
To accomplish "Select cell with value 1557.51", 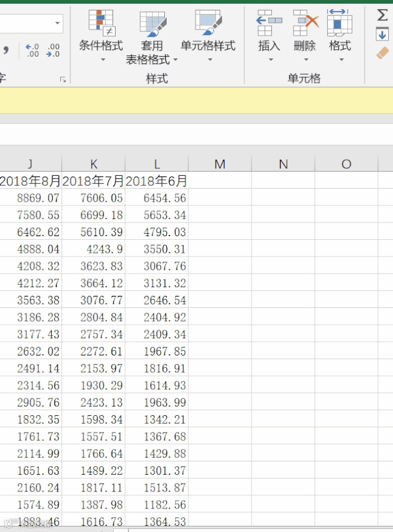I will (93, 436).
